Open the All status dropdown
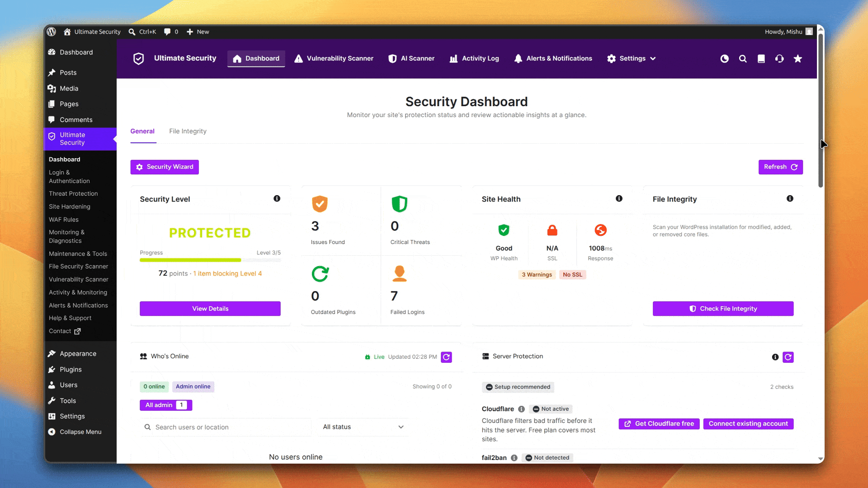868x488 pixels. click(x=363, y=427)
